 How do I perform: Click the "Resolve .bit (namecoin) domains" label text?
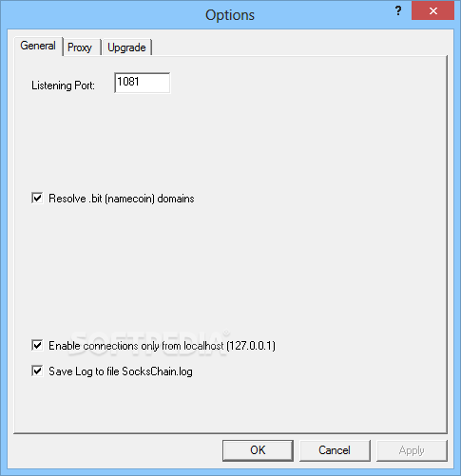click(x=122, y=199)
